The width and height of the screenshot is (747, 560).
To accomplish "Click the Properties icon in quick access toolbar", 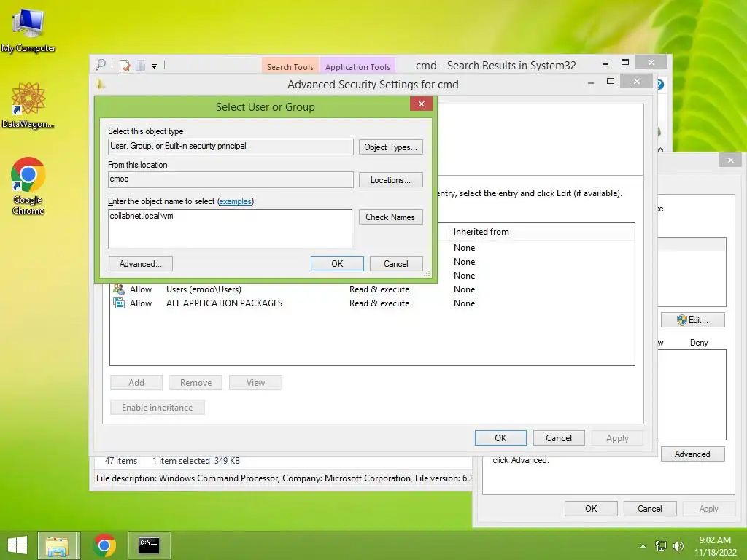I will pyautogui.click(x=125, y=65).
